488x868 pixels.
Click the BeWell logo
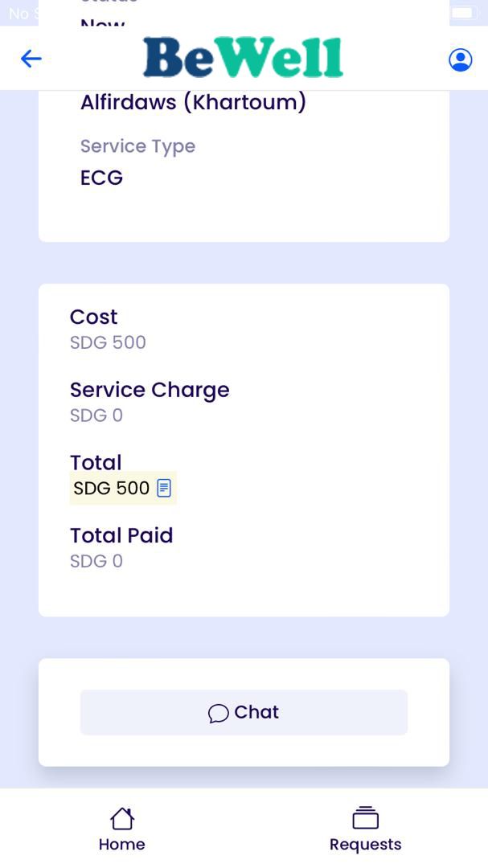pyautogui.click(x=243, y=59)
